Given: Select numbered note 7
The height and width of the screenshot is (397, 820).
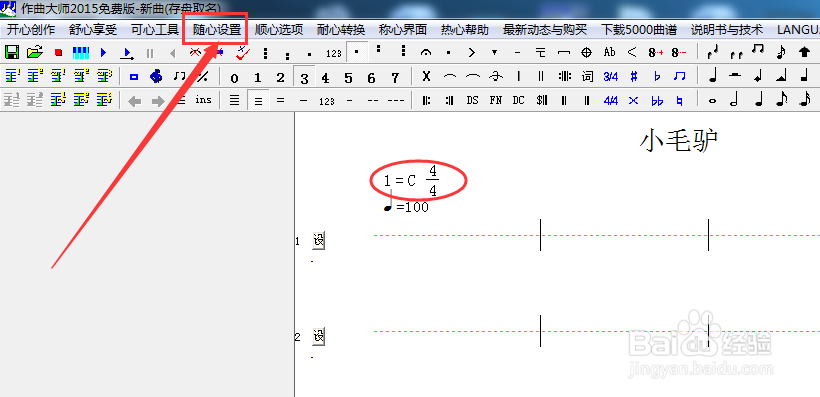Looking at the screenshot, I should point(395,78).
